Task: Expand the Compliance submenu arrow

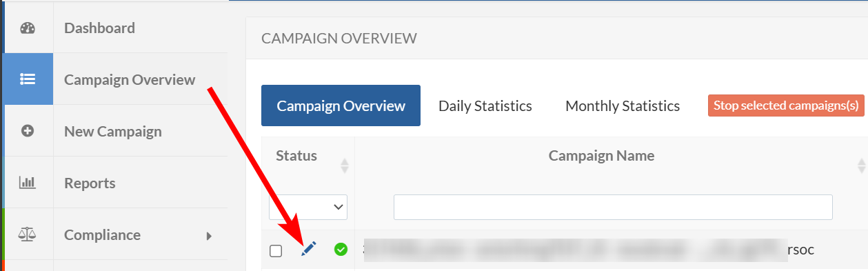Action: pos(210,236)
